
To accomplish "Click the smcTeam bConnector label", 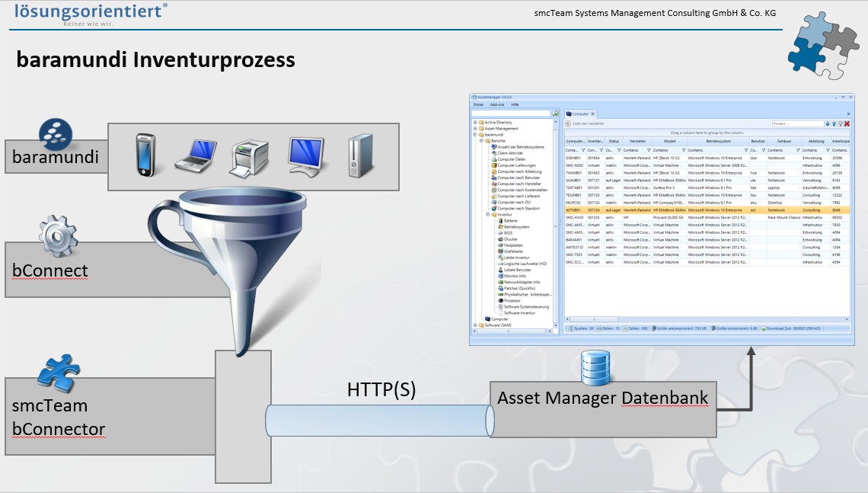I will 59,417.
